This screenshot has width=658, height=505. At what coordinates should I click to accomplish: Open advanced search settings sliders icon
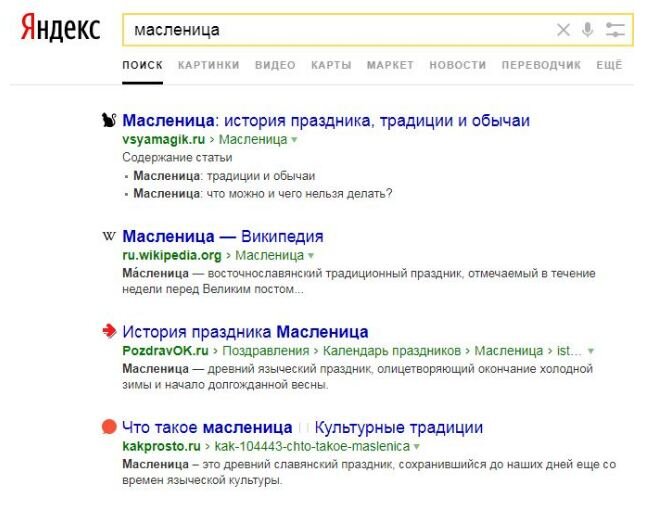(x=615, y=30)
